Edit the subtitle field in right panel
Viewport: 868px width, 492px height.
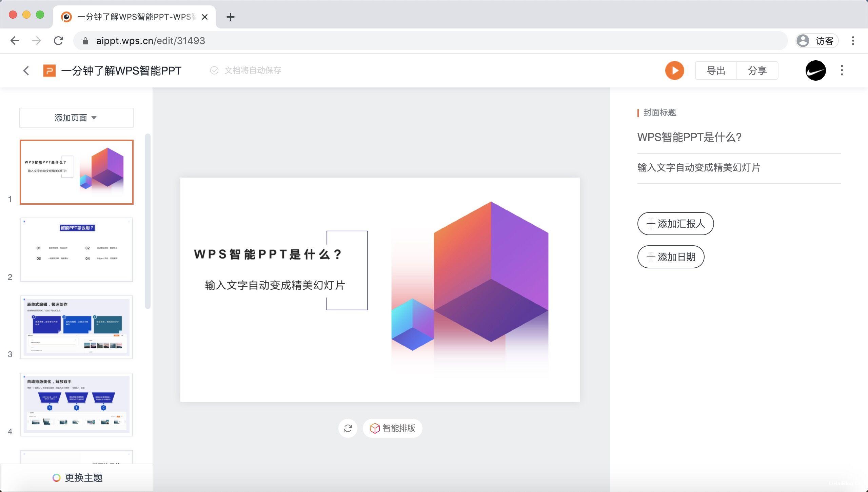(739, 167)
